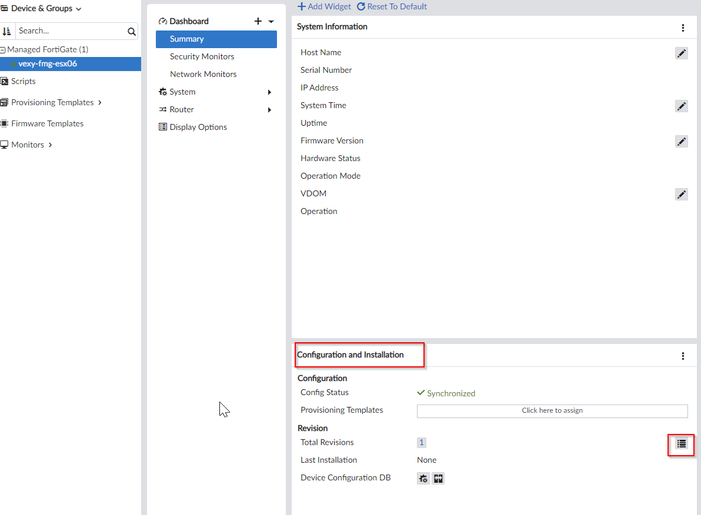The height and width of the screenshot is (515, 701).
Task: Click the Add Widget button
Action: coord(324,7)
